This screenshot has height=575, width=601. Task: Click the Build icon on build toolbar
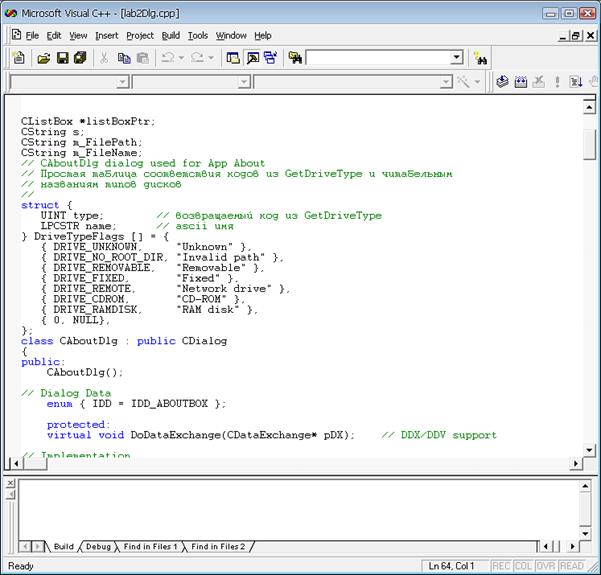pos(521,82)
